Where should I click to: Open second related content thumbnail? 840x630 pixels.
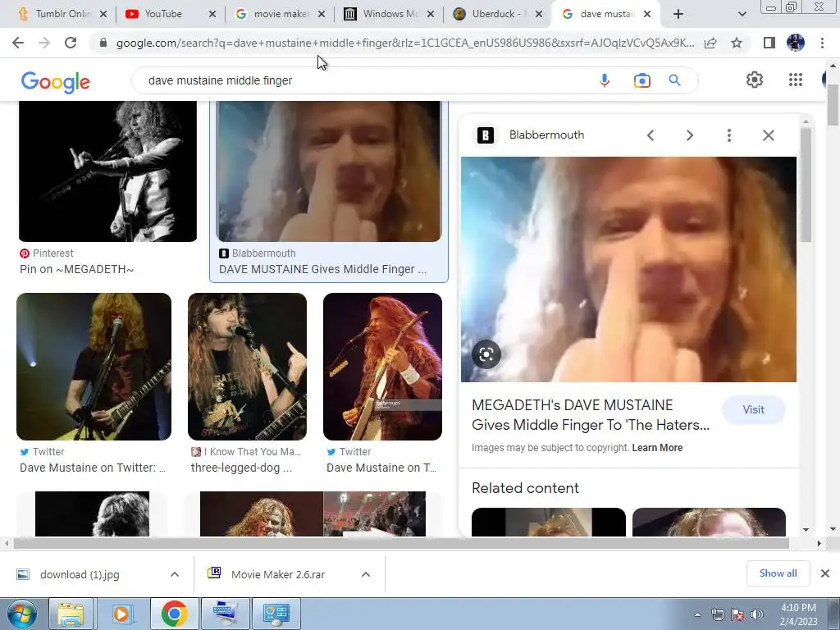pos(709,522)
